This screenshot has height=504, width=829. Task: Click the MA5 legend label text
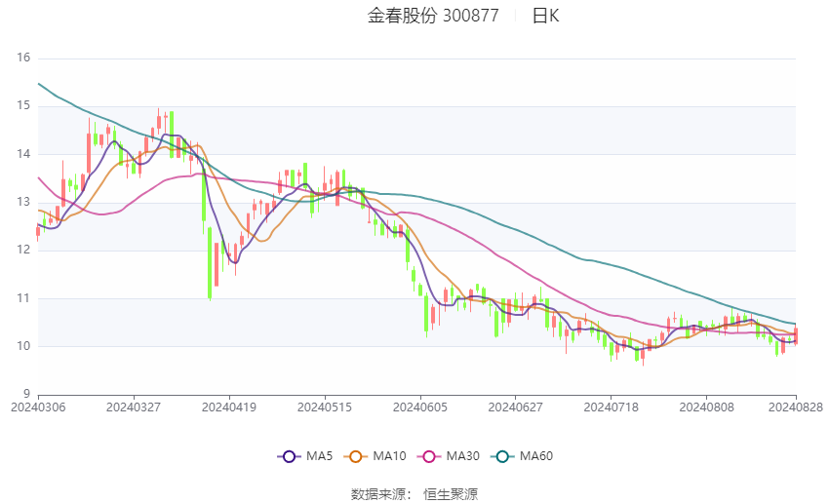[x=319, y=456]
